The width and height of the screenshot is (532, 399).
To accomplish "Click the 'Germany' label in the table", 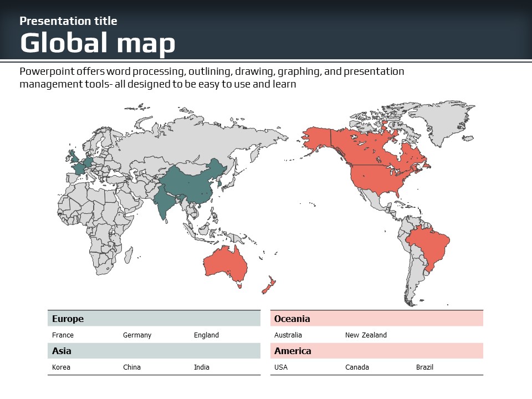I will [x=137, y=335].
